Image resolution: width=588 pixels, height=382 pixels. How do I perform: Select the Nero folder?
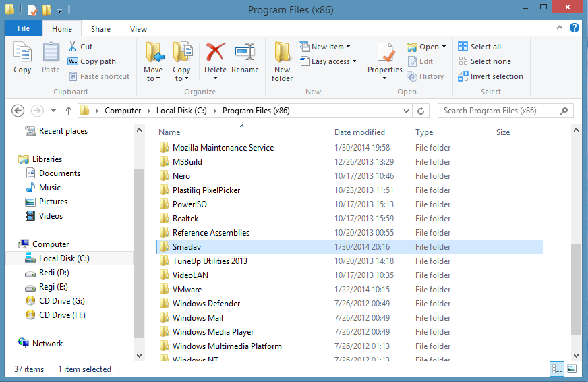(349, 176)
